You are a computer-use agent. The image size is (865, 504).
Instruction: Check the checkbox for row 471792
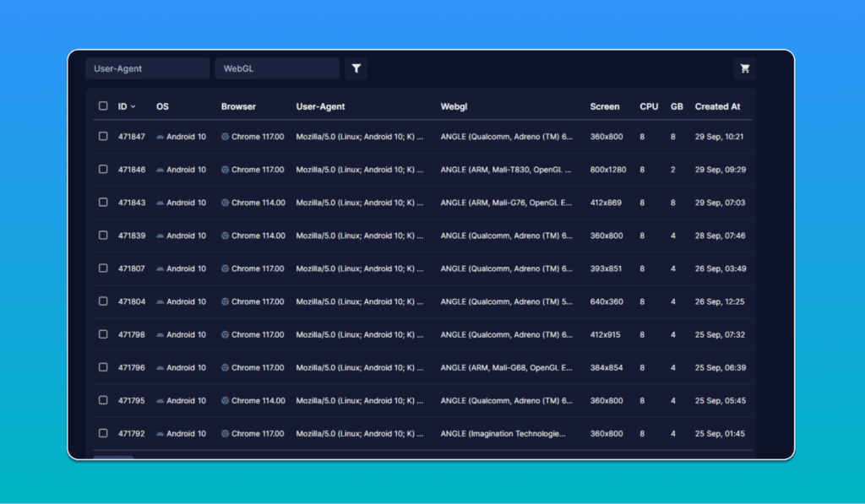click(x=102, y=433)
